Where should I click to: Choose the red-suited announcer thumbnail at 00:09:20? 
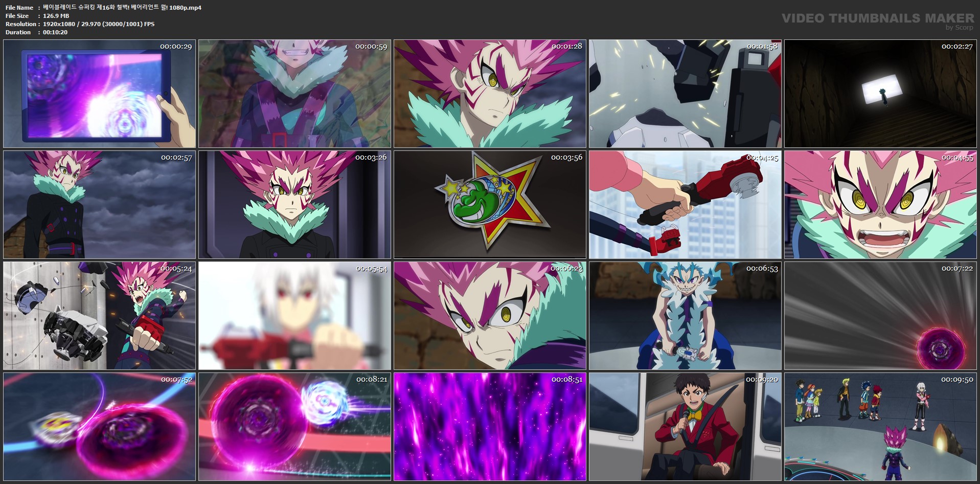click(x=686, y=427)
